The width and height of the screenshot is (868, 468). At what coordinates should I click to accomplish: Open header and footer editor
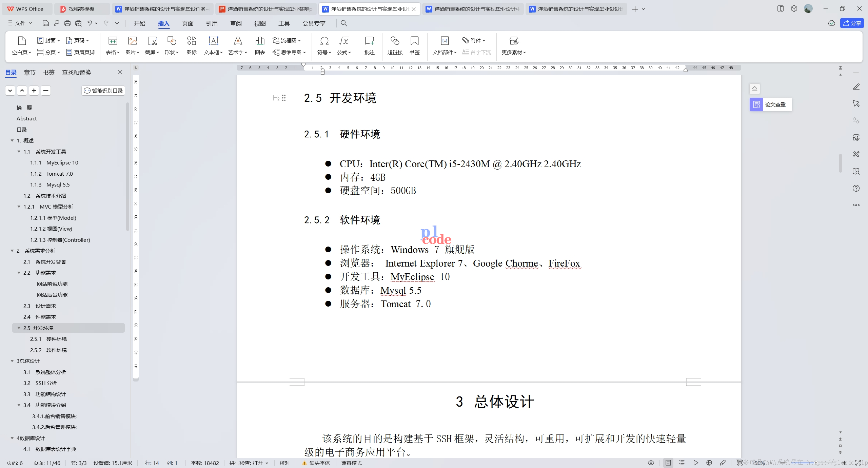(80, 52)
